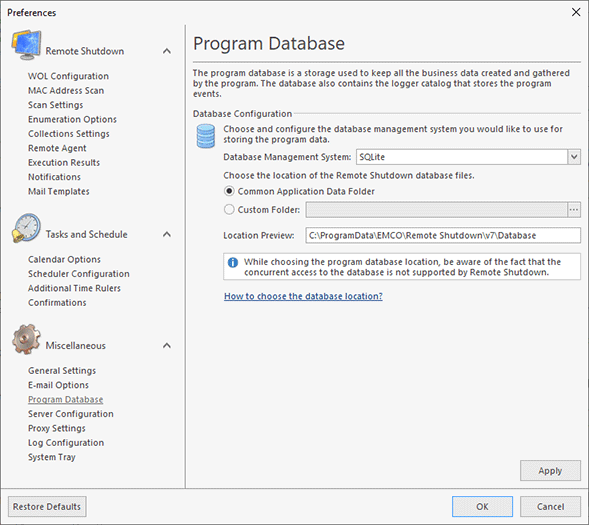Click the blue info icon in the notice
The height and width of the screenshot is (525, 589).
233,262
